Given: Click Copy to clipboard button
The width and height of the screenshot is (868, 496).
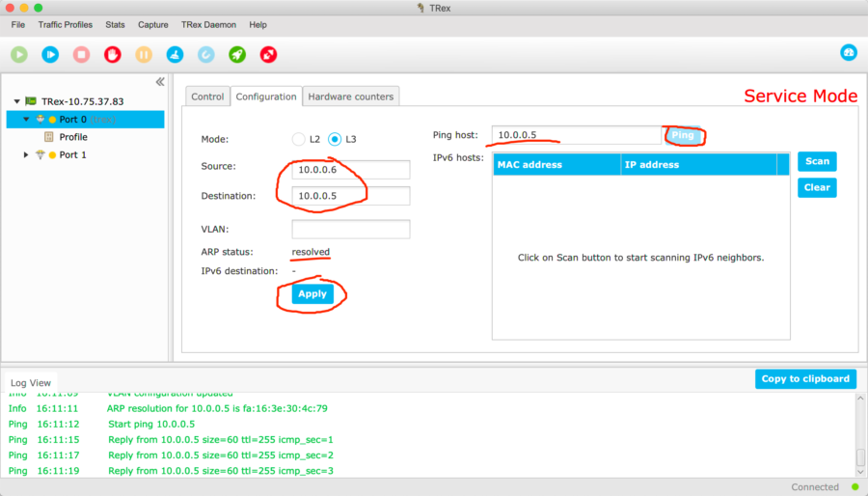Looking at the screenshot, I should point(805,378).
